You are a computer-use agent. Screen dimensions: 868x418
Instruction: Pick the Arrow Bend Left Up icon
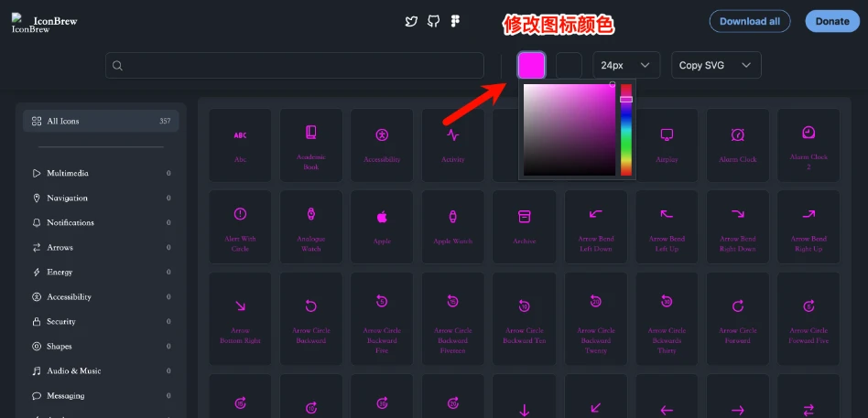[x=667, y=227]
